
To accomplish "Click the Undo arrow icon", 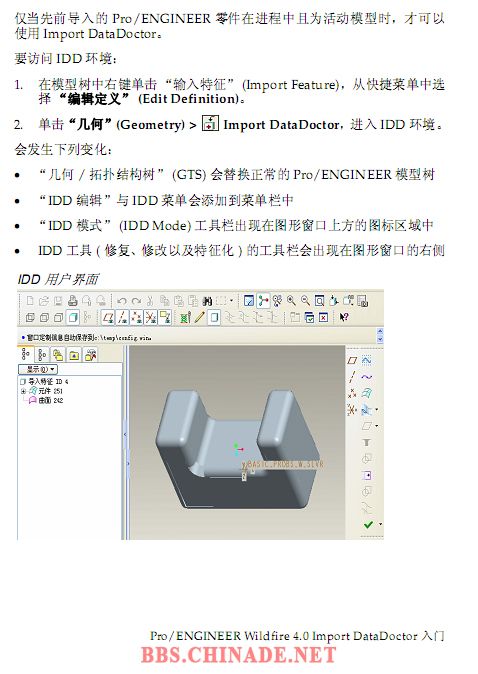I will point(122,301).
